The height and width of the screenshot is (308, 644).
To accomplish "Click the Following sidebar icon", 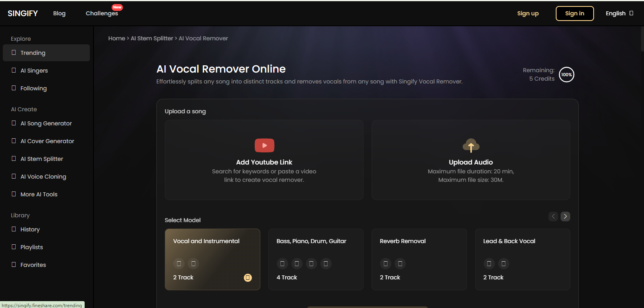I will (x=14, y=88).
